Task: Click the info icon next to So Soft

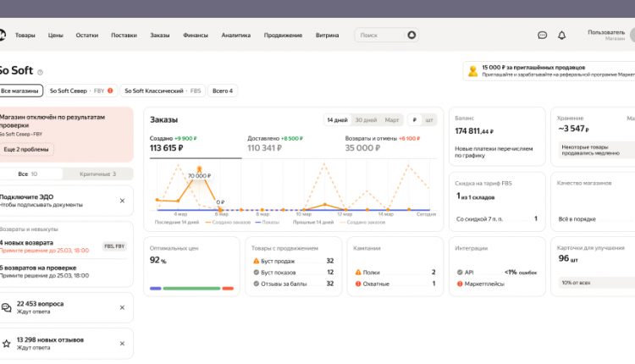Action: click(x=40, y=72)
